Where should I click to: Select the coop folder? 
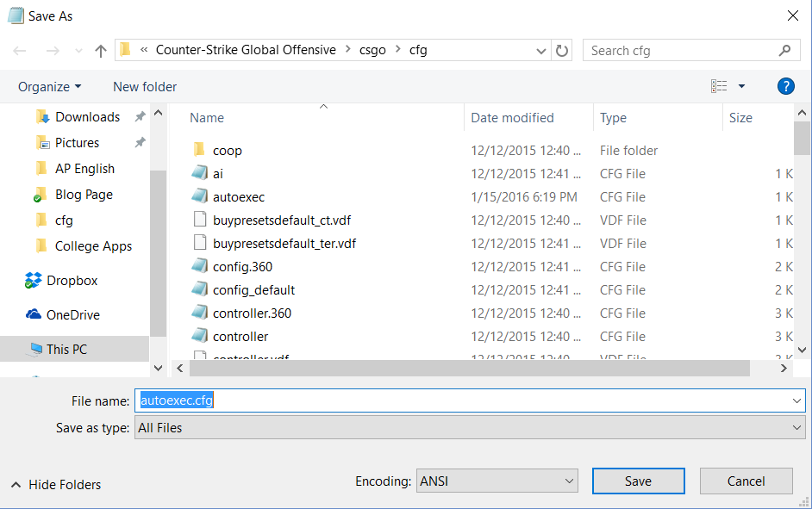[227, 151]
